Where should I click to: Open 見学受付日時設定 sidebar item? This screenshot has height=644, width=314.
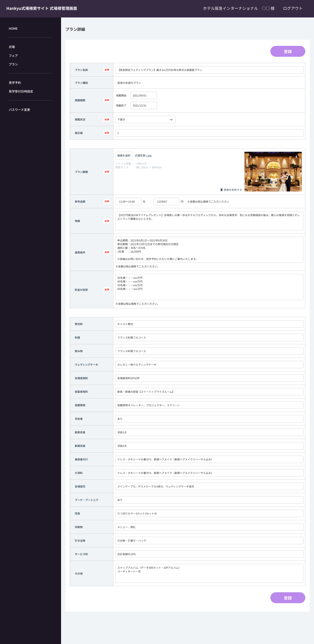coord(21,91)
